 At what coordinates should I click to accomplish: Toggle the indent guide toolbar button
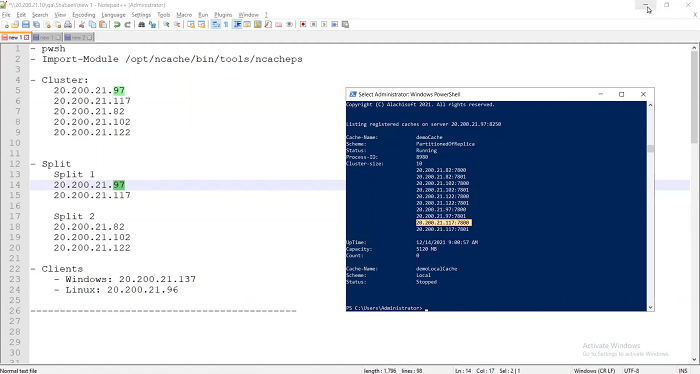click(237, 25)
